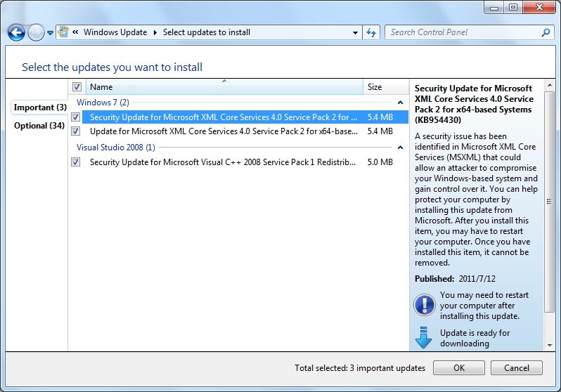This screenshot has height=392, width=561.
Task: Switch to the Important (3) tab
Action: tap(40, 107)
